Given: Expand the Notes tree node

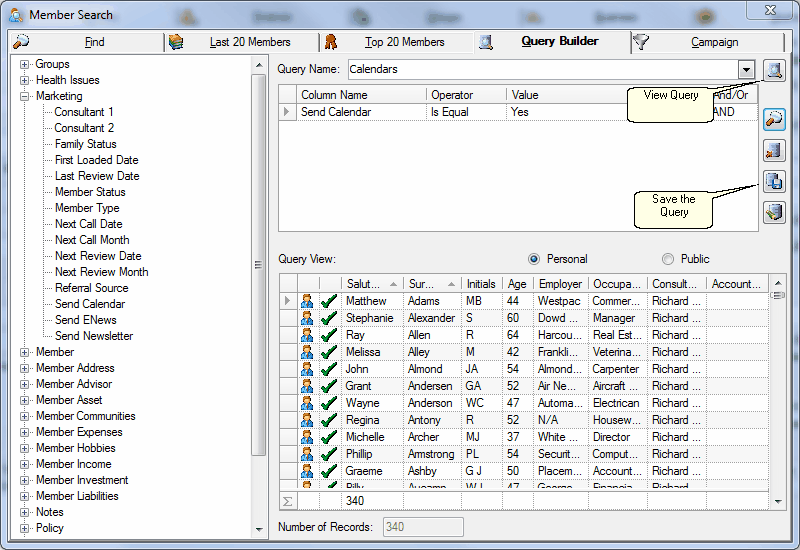Looking at the screenshot, I should [x=24, y=512].
